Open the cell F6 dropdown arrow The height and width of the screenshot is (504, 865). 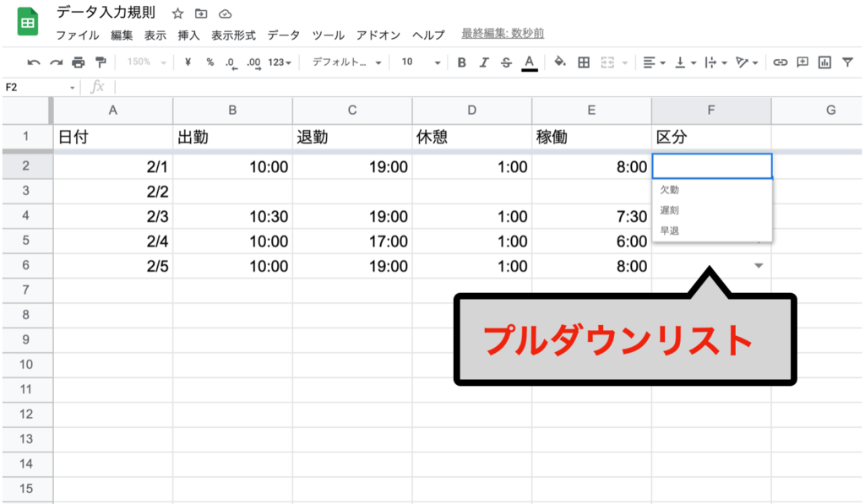point(759,266)
